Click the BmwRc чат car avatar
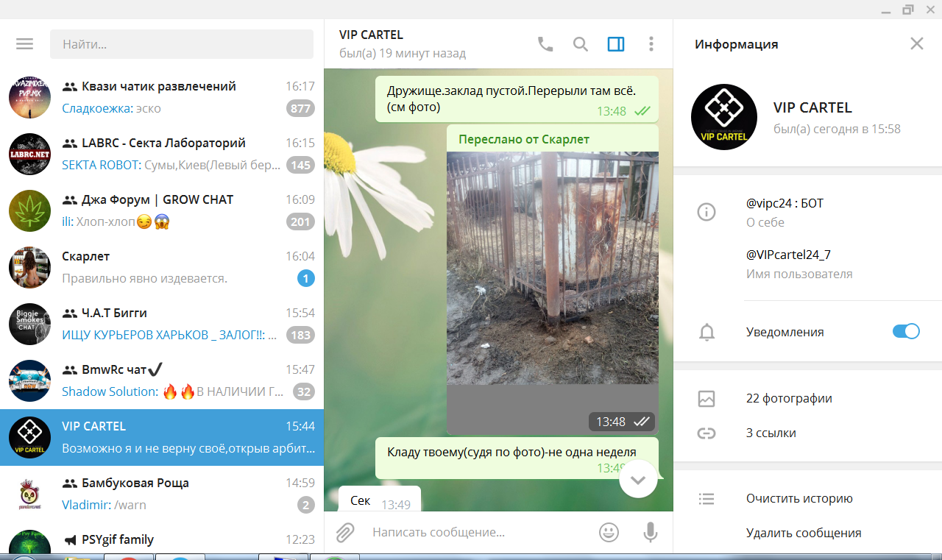 pos(29,380)
